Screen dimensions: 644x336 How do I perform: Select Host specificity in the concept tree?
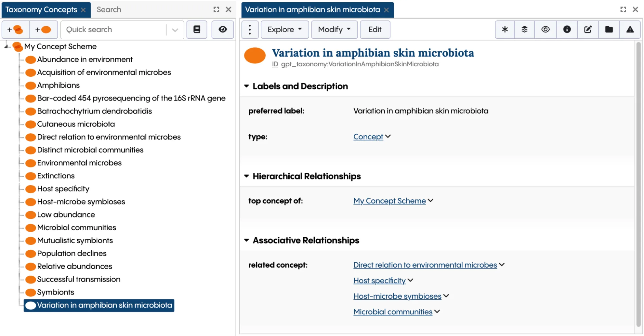pyautogui.click(x=63, y=189)
